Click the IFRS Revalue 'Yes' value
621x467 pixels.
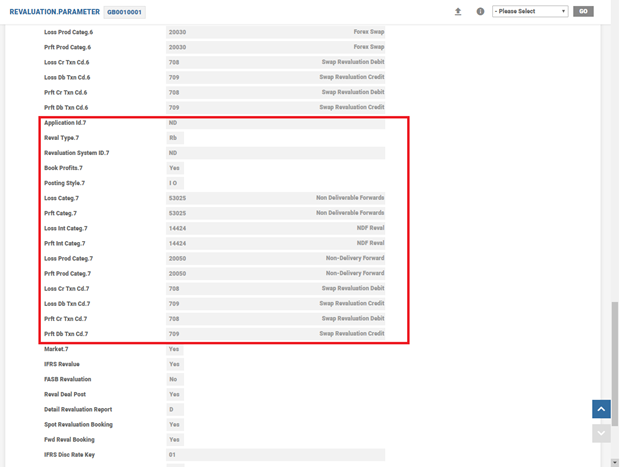pyautogui.click(x=175, y=365)
